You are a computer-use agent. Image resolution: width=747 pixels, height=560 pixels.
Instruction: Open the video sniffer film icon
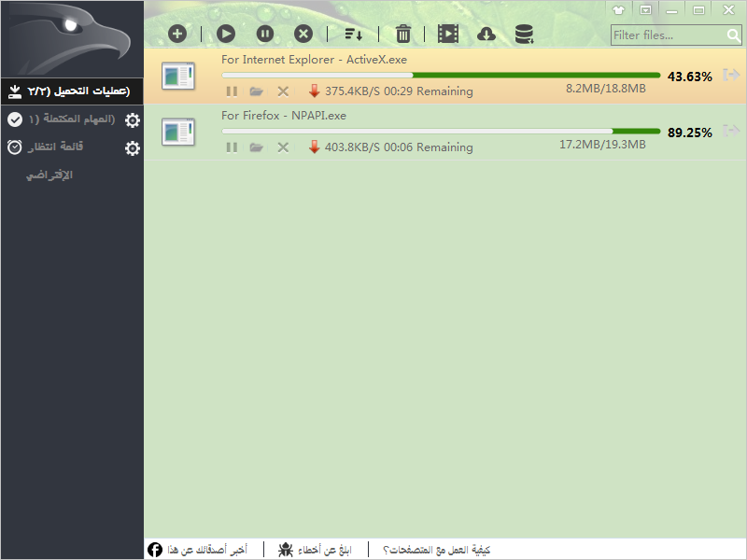[448, 34]
